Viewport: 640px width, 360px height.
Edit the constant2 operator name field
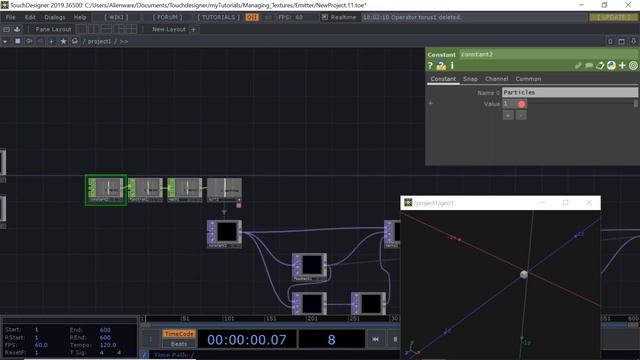click(548, 54)
